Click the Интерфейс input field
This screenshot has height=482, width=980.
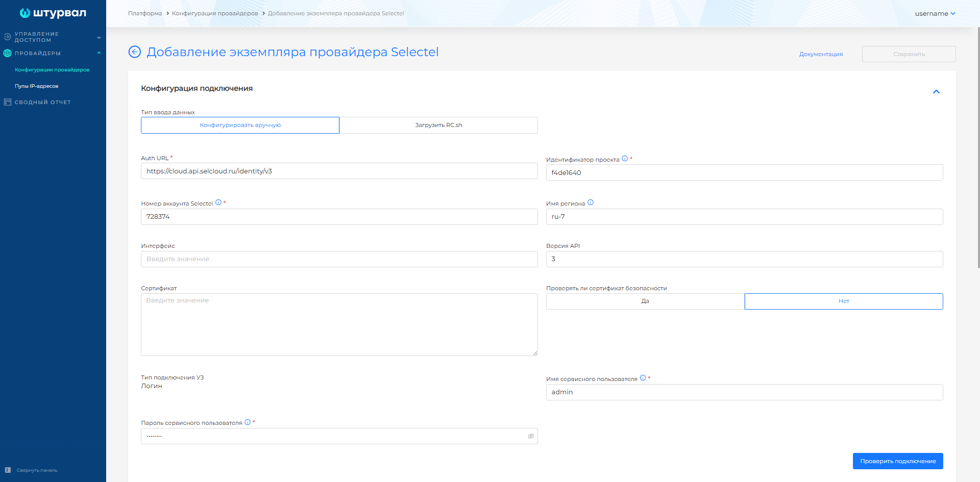pyautogui.click(x=339, y=259)
